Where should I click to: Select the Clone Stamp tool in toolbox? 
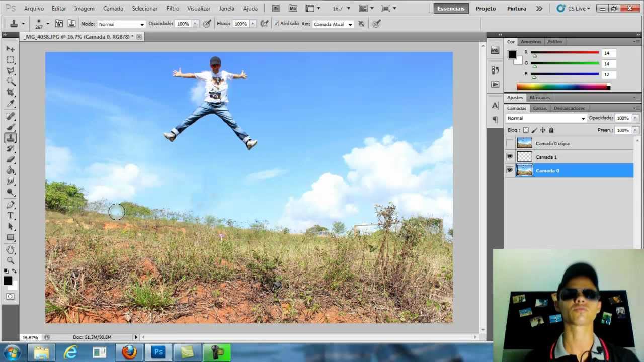click(x=10, y=138)
